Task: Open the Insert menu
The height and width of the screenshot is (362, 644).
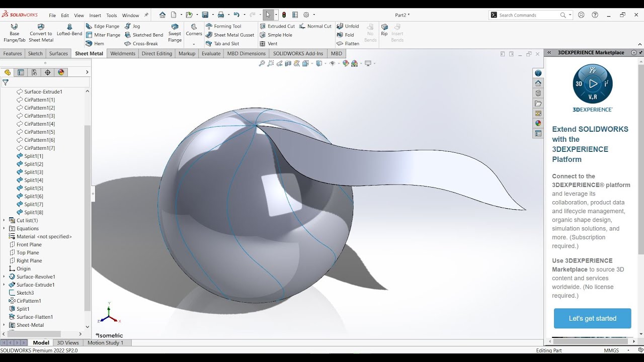Action: [x=95, y=16]
